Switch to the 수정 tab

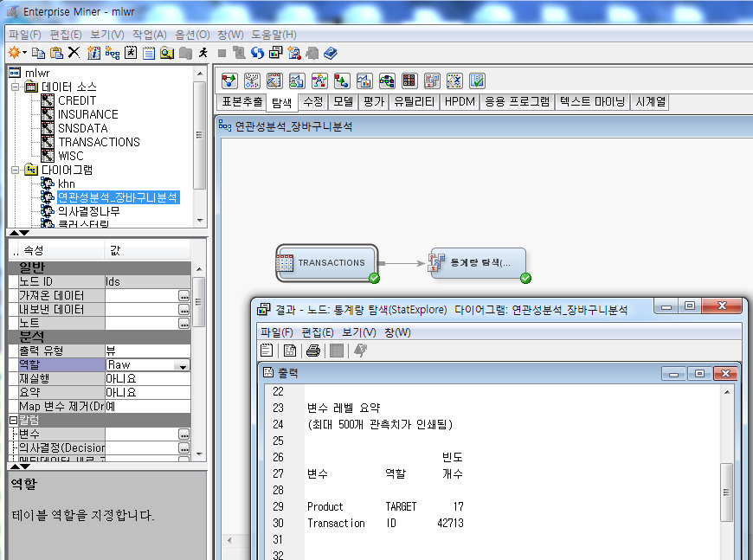point(313,102)
